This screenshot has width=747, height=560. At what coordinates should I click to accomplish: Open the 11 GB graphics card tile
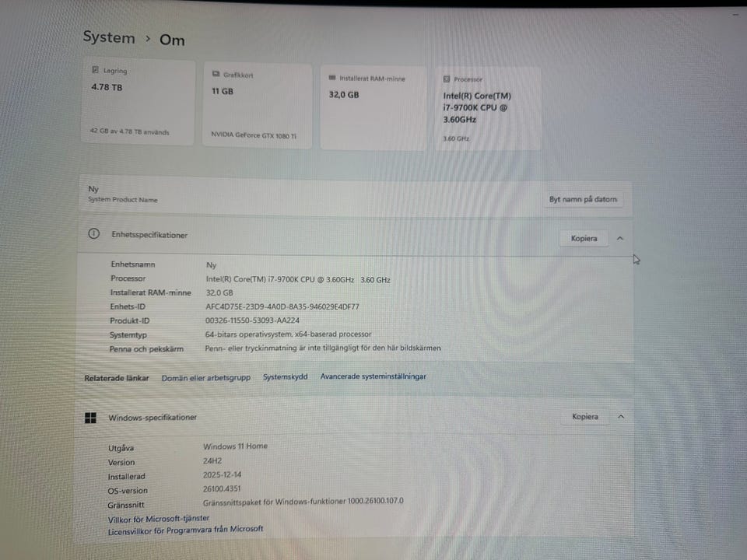pos(258,106)
